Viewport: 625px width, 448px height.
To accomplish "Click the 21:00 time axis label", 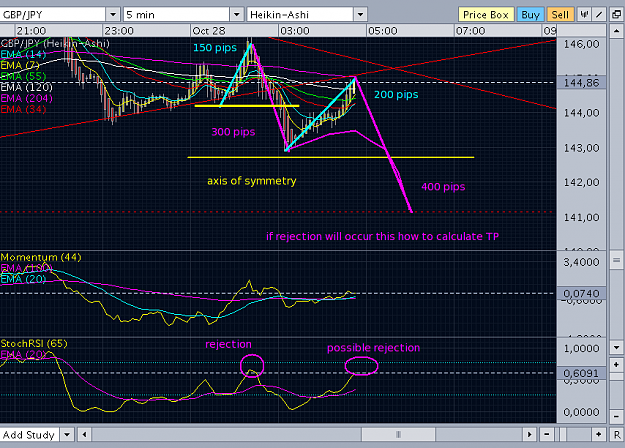I will [x=31, y=31].
